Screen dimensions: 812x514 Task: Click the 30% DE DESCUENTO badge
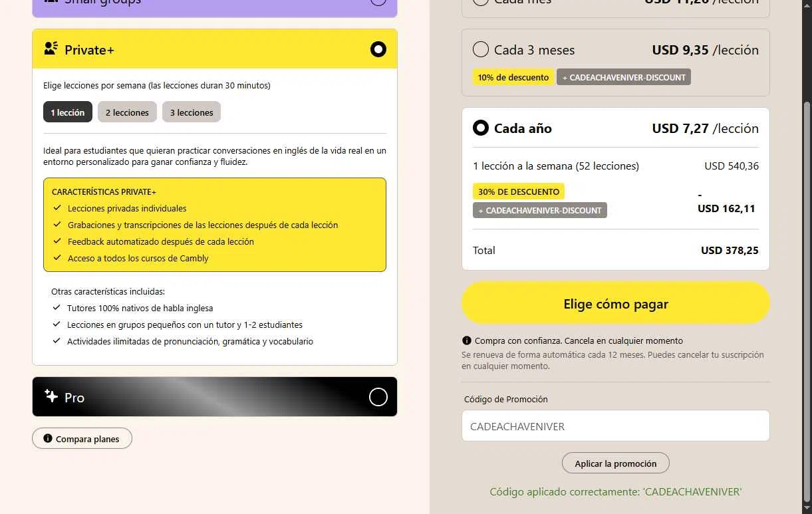pyautogui.click(x=519, y=192)
